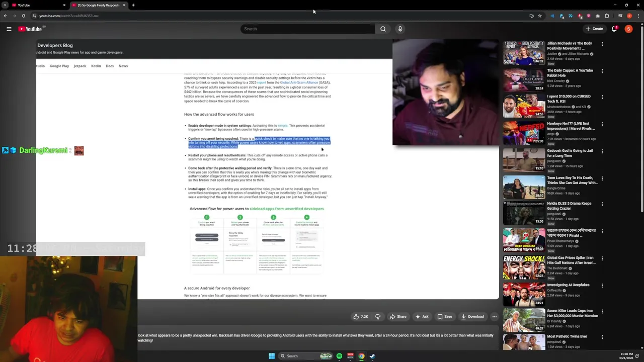Click the YouTube logo
The height and width of the screenshot is (362, 644).
pyautogui.click(x=30, y=29)
